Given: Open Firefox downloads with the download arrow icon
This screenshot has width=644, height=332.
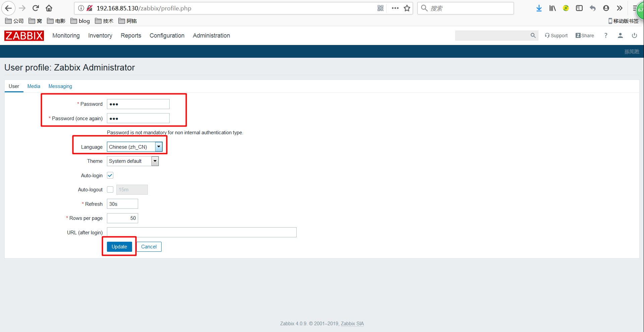Looking at the screenshot, I should (x=539, y=8).
